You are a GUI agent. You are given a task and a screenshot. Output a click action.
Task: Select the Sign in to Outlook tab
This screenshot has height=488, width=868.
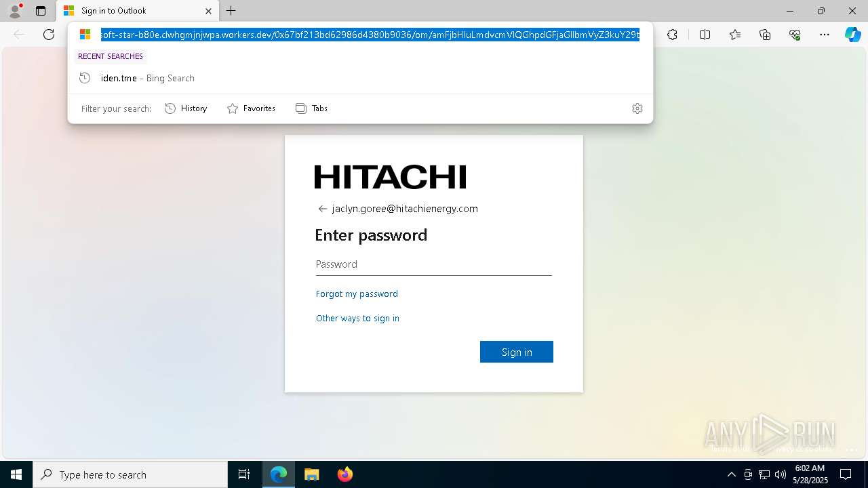(x=138, y=11)
